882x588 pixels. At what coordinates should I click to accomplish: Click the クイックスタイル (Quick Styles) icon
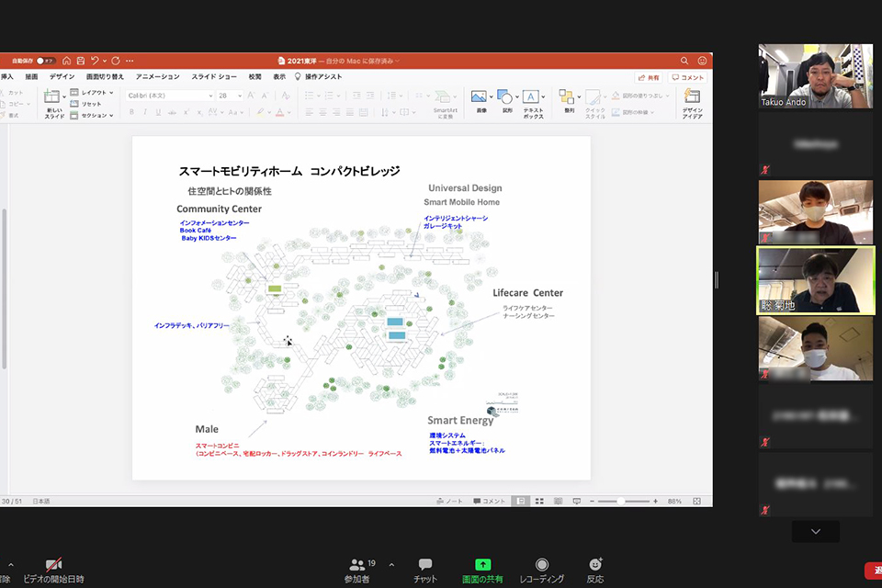tap(594, 96)
